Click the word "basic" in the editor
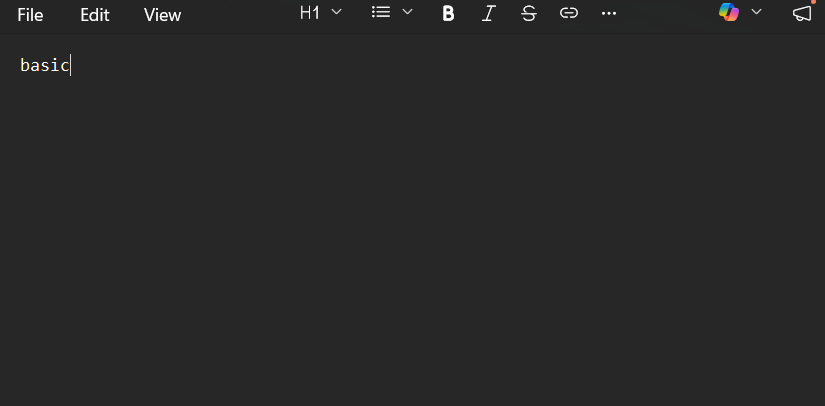The image size is (825, 406). pyautogui.click(x=44, y=66)
